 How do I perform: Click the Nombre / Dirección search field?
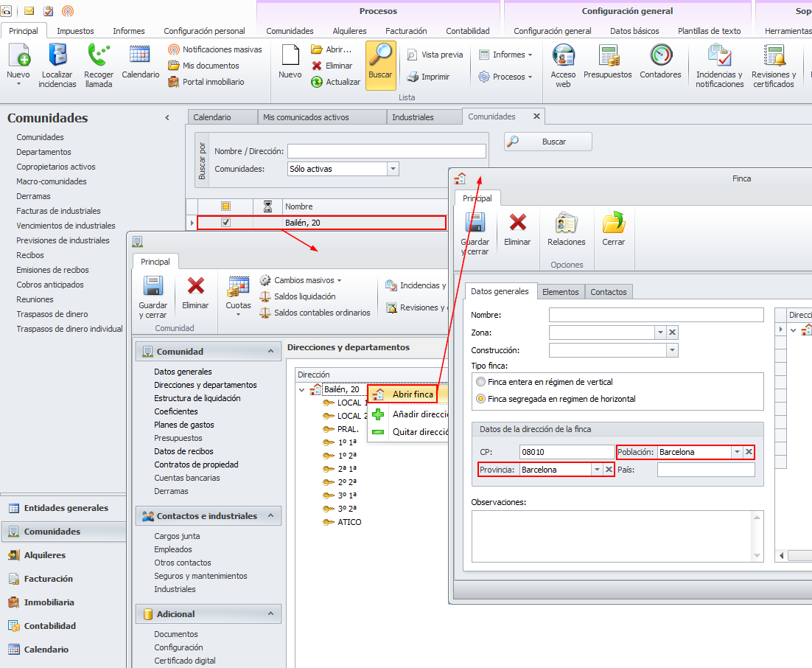point(386,151)
